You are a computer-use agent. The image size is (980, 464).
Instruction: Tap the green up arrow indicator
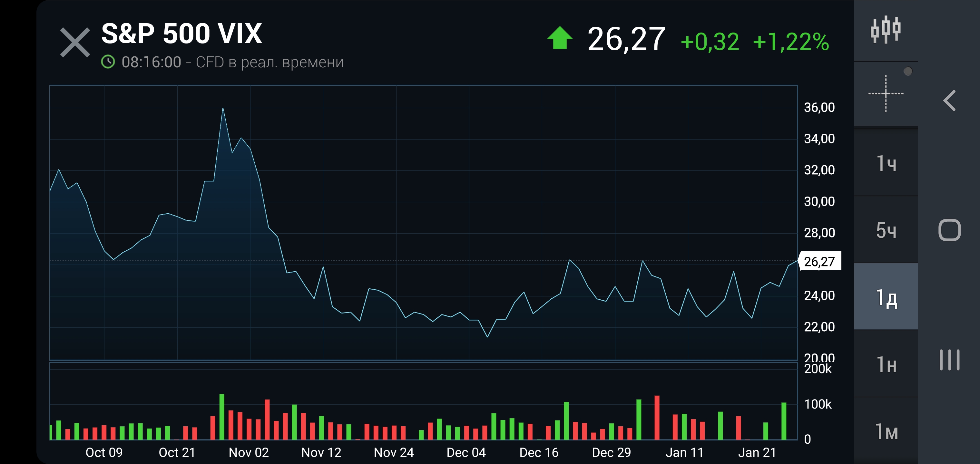tap(560, 38)
